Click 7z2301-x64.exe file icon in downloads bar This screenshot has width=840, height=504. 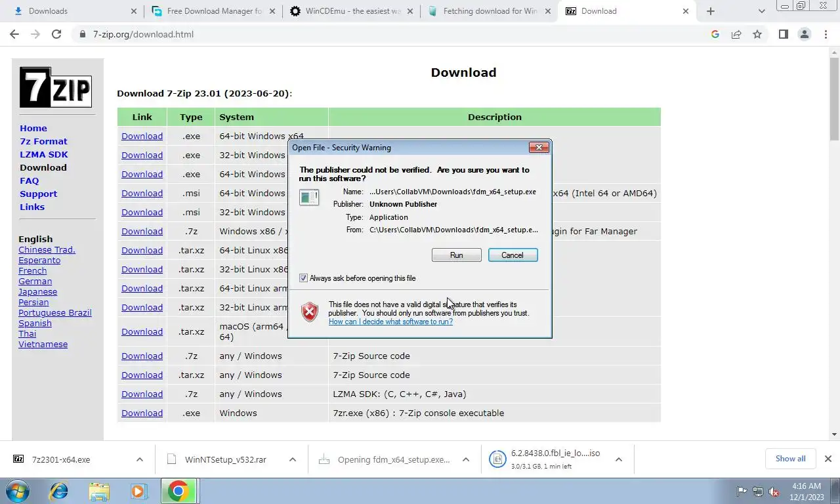19,459
